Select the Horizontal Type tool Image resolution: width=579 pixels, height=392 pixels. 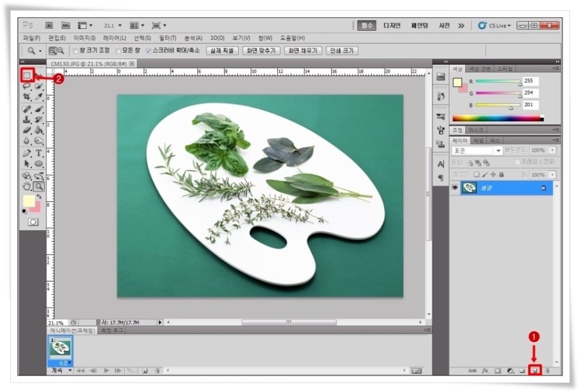point(39,153)
